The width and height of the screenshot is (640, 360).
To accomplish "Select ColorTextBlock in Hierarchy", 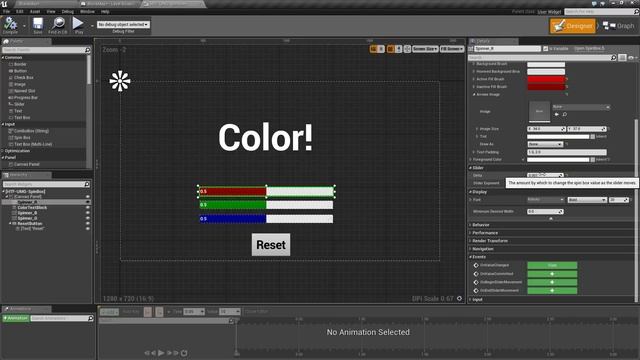I will coord(32,208).
